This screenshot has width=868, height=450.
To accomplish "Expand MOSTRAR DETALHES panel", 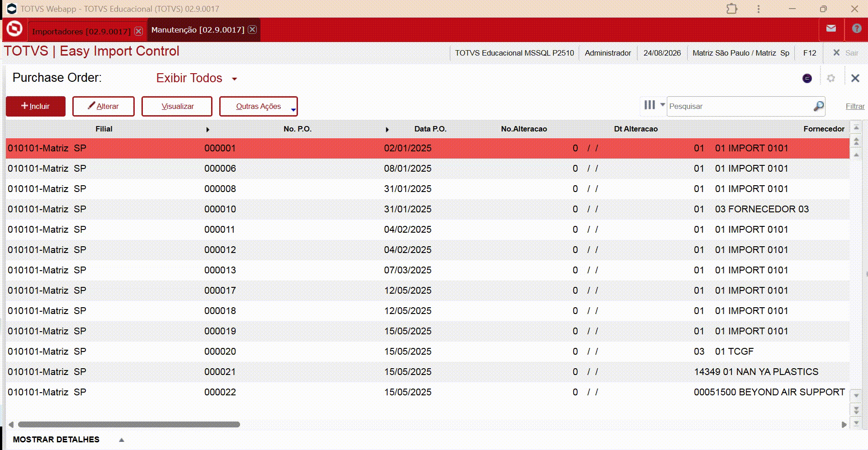I will coord(121,440).
